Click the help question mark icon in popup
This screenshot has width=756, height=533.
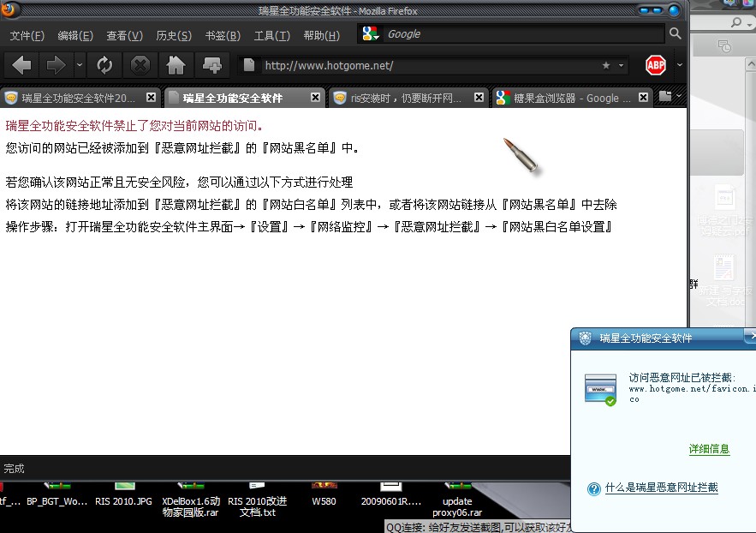point(593,489)
